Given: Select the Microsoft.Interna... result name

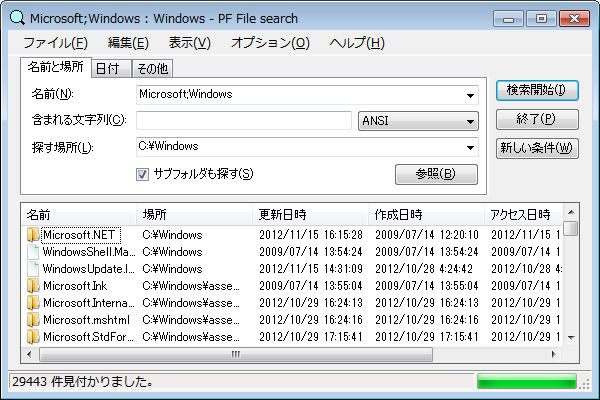Looking at the screenshot, I should tap(89, 303).
